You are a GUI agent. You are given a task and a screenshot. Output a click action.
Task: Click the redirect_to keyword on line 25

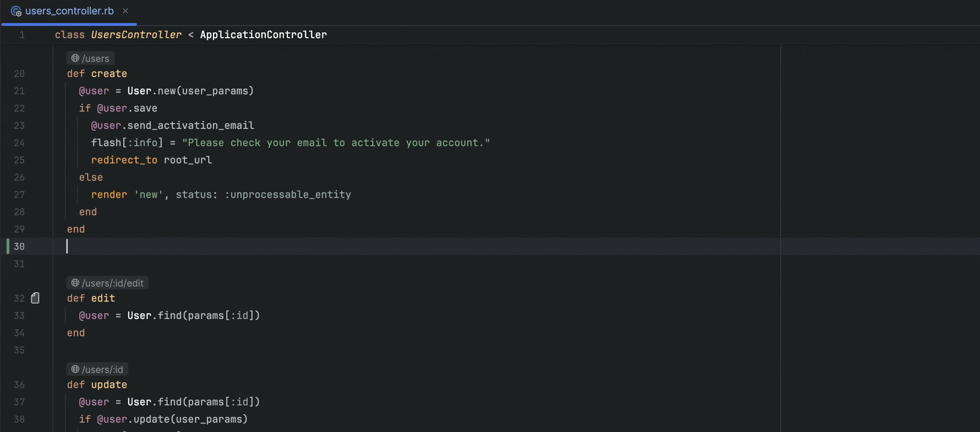click(124, 160)
